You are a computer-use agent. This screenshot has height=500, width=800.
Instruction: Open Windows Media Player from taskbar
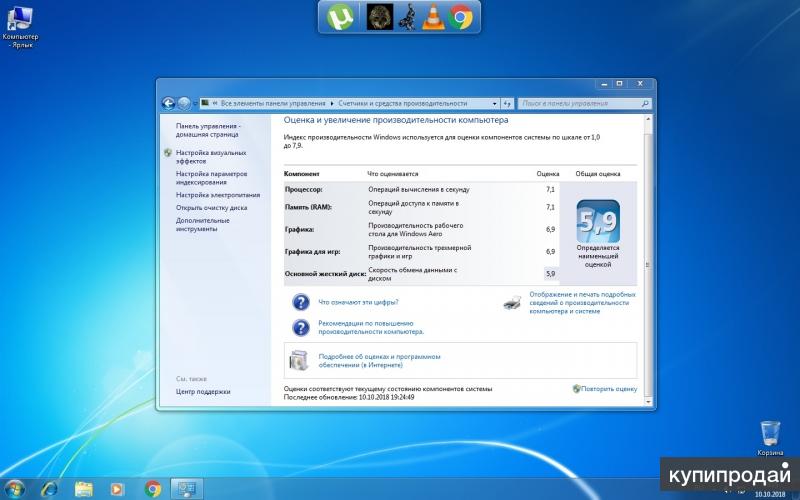118,489
